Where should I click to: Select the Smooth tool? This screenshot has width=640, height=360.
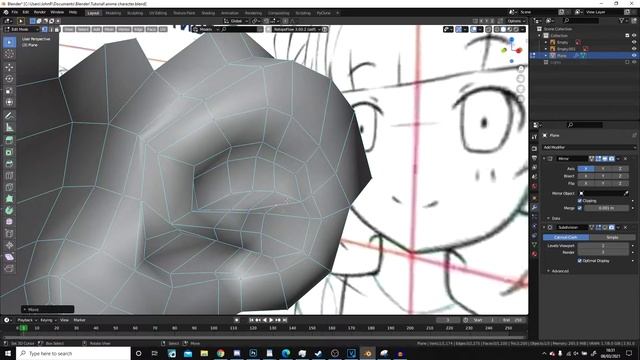[x=9, y=222]
